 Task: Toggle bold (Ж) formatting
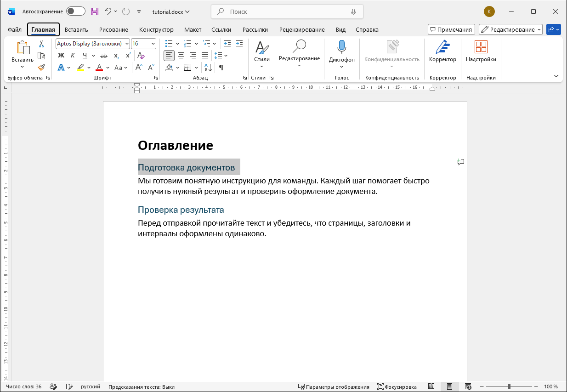pos(61,56)
